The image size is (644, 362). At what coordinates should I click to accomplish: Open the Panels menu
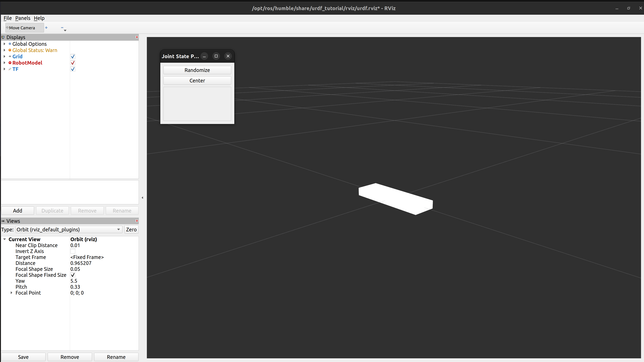click(23, 18)
